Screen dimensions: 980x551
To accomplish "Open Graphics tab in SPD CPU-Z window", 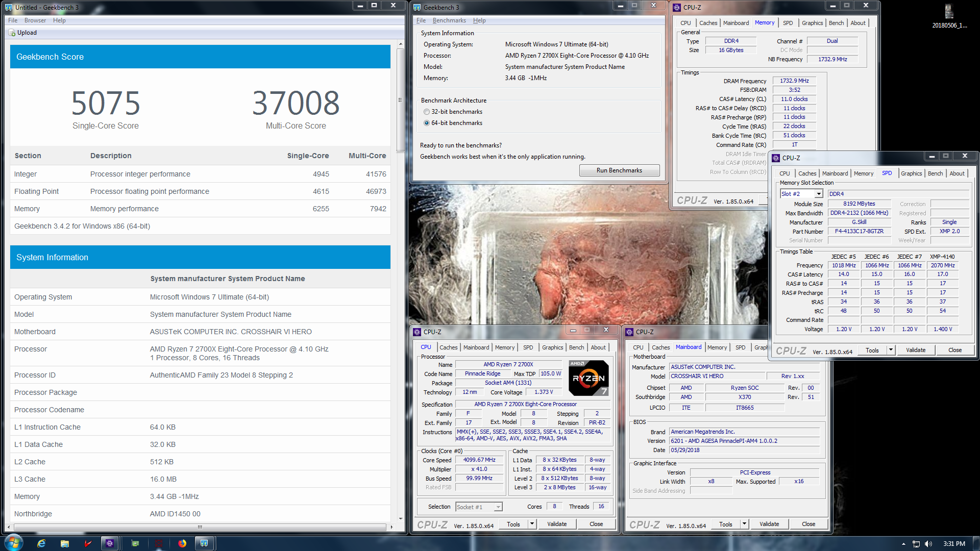I will pos(911,173).
